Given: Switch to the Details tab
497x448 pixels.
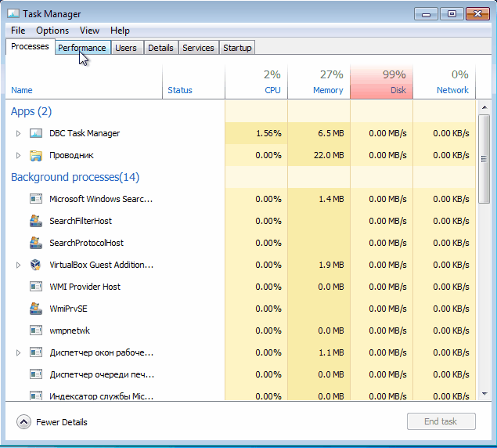Looking at the screenshot, I should point(160,48).
